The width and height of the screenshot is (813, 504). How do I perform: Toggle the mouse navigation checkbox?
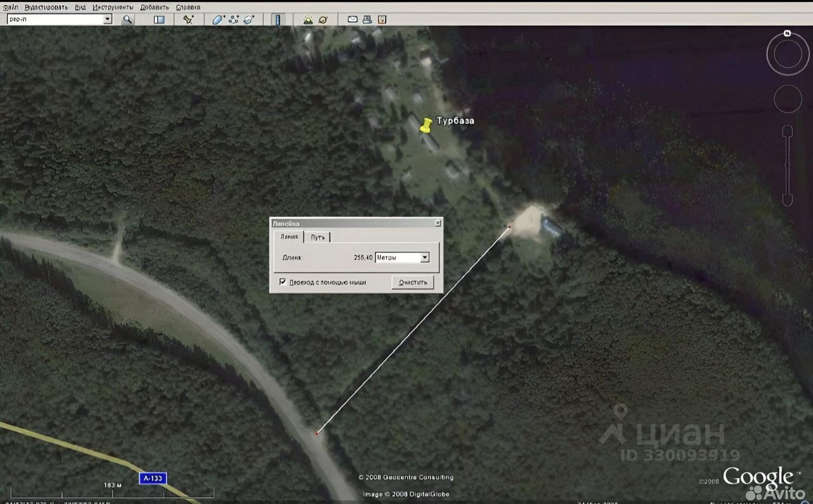283,282
